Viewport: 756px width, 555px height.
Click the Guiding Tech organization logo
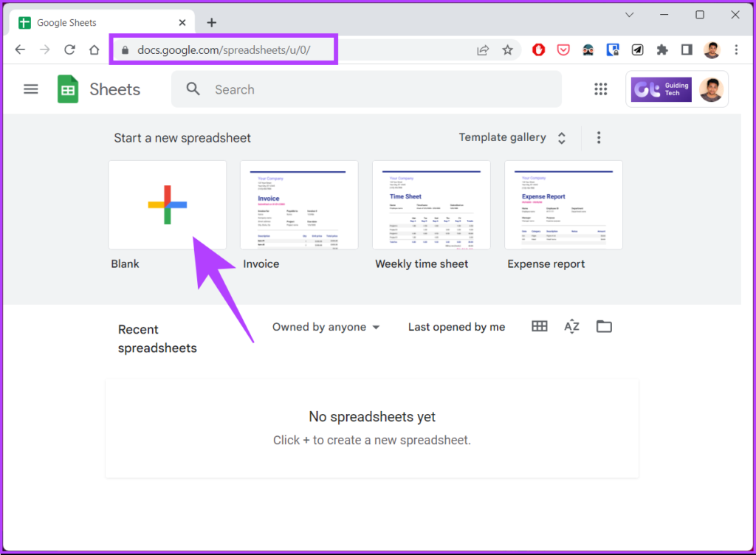pyautogui.click(x=661, y=89)
